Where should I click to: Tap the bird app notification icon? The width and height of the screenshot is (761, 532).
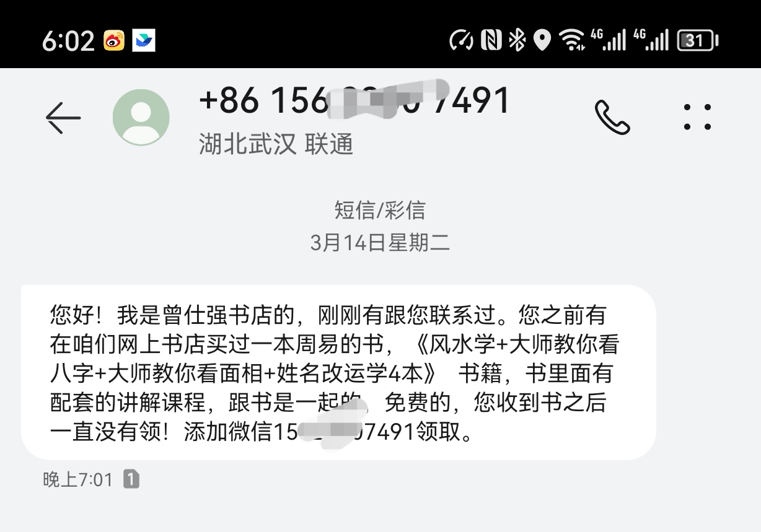tap(144, 41)
